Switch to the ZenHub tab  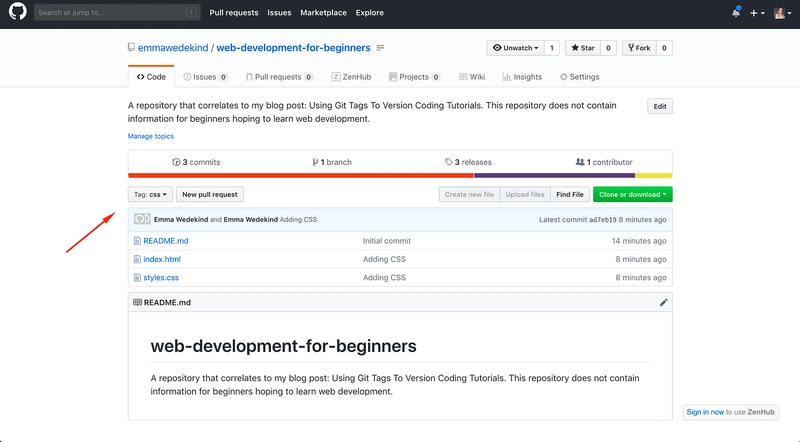pyautogui.click(x=351, y=77)
